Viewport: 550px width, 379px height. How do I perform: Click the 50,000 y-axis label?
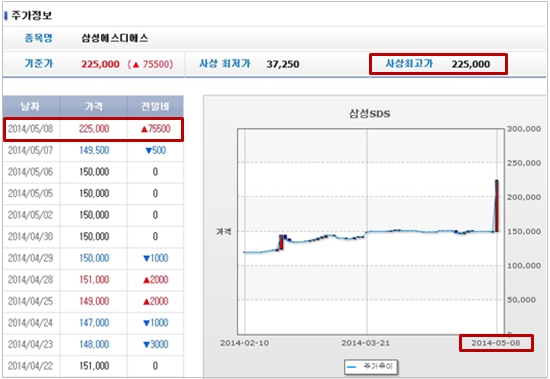pos(521,300)
